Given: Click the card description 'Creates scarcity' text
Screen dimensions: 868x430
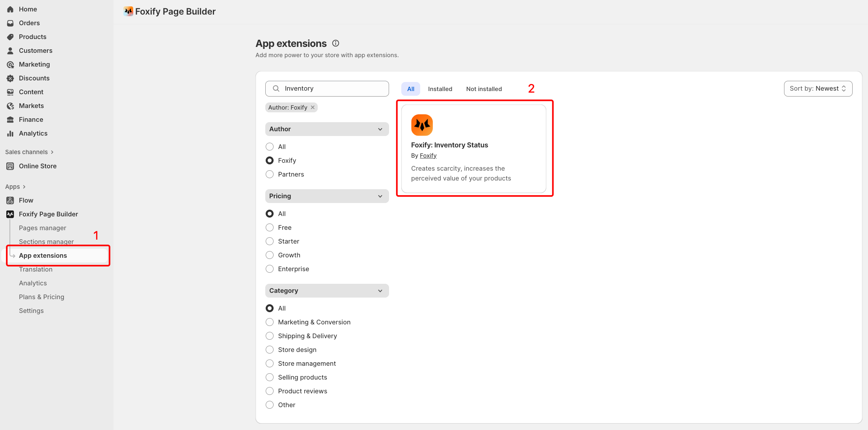Looking at the screenshot, I should point(461,173).
